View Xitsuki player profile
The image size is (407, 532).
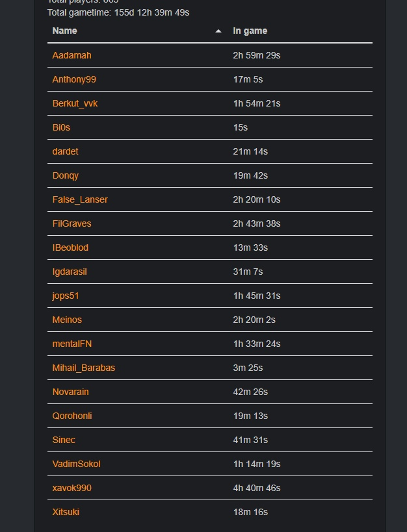(66, 512)
